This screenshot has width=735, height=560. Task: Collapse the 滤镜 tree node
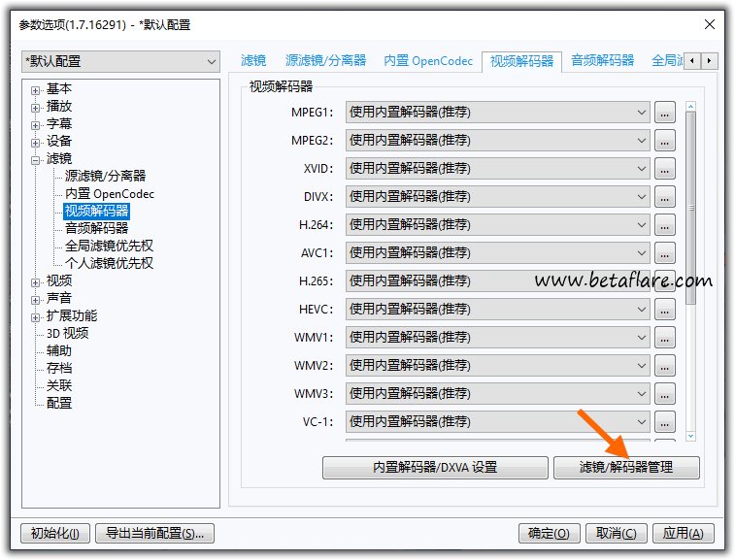[x=36, y=159]
